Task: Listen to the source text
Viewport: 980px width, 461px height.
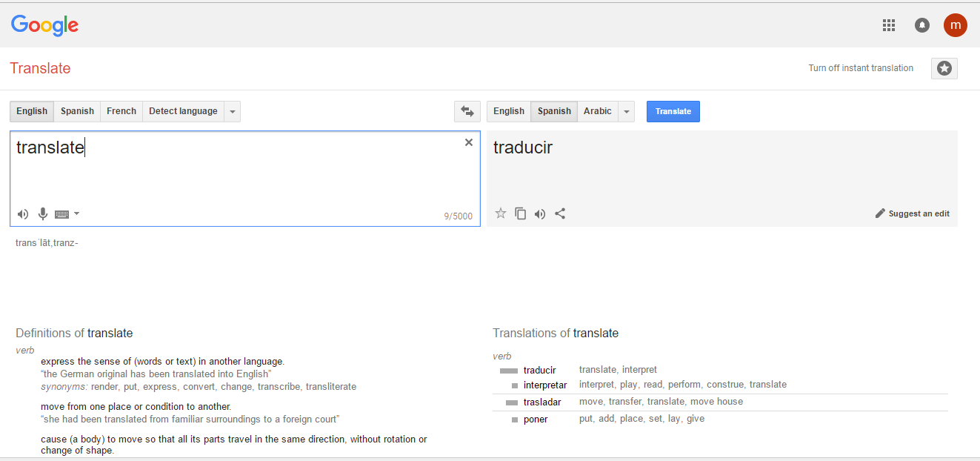Action: pos(23,214)
